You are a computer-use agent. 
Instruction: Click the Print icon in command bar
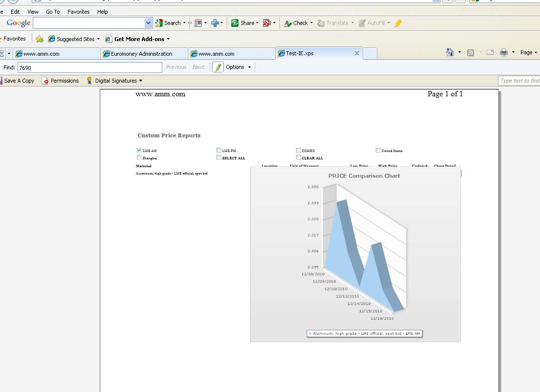504,53
